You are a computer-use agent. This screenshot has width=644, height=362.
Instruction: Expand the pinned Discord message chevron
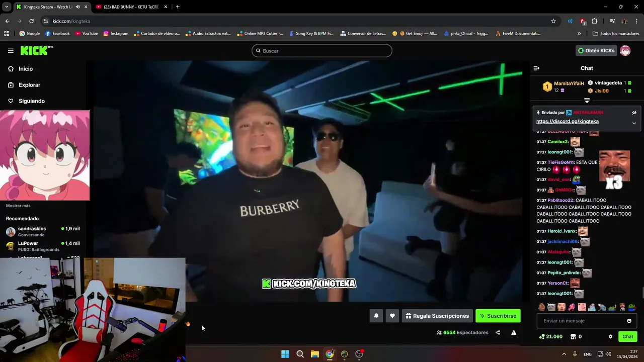(x=634, y=123)
